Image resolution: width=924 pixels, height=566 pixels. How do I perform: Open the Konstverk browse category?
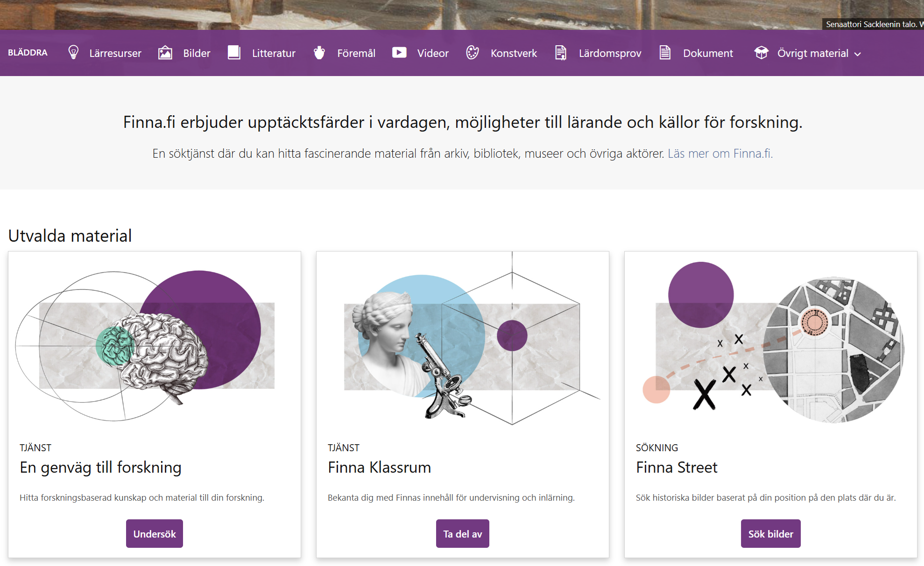click(514, 53)
